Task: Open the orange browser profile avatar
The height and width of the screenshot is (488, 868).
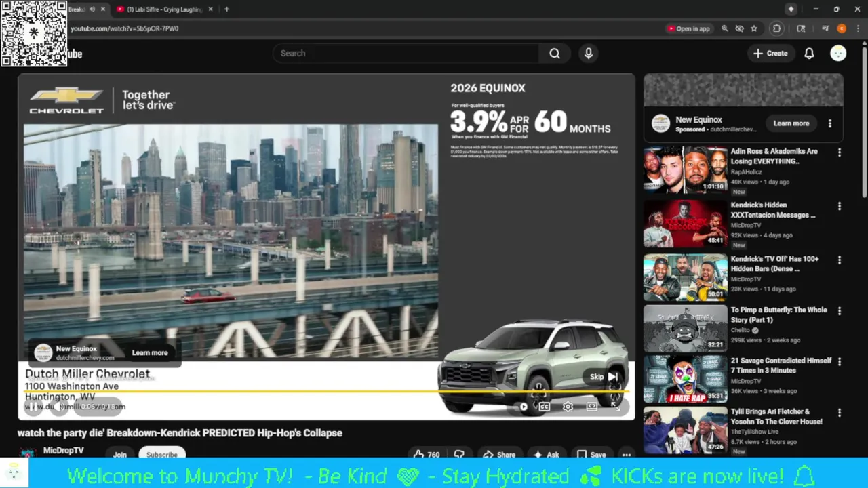Action: pyautogui.click(x=842, y=28)
